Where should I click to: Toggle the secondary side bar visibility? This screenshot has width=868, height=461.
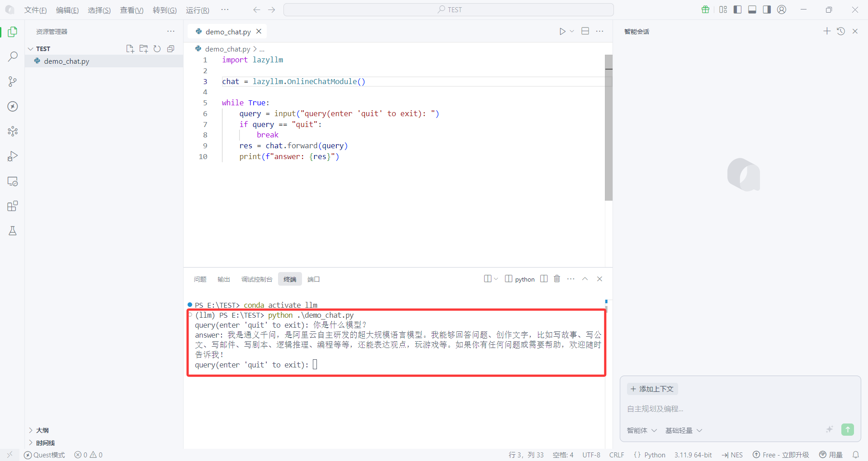coord(767,9)
